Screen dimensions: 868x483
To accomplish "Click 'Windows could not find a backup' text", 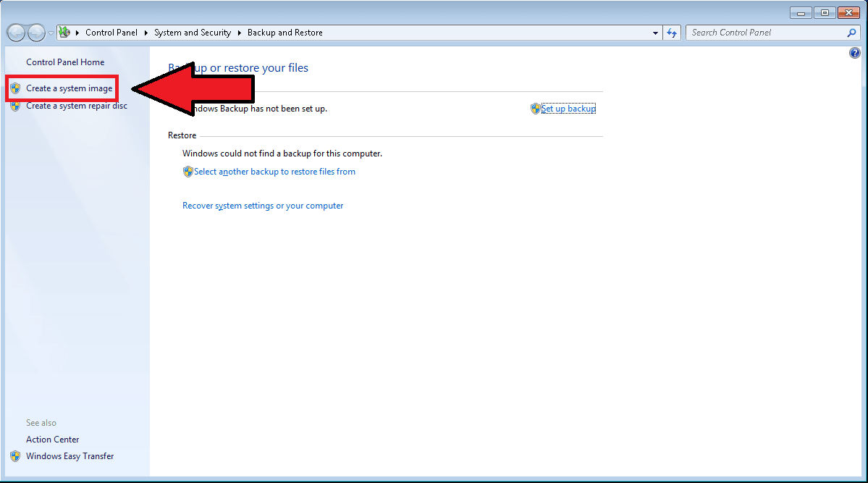I will coord(282,154).
